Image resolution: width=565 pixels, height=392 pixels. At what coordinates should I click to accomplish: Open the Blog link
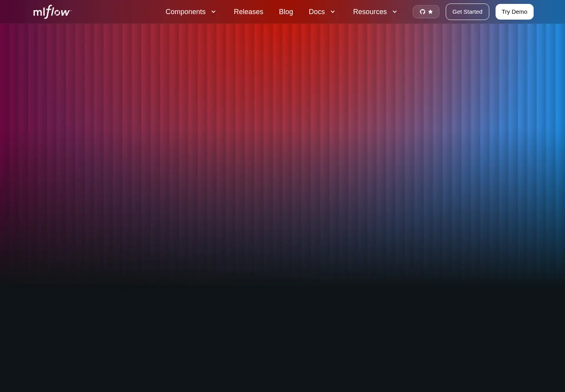coord(286,12)
